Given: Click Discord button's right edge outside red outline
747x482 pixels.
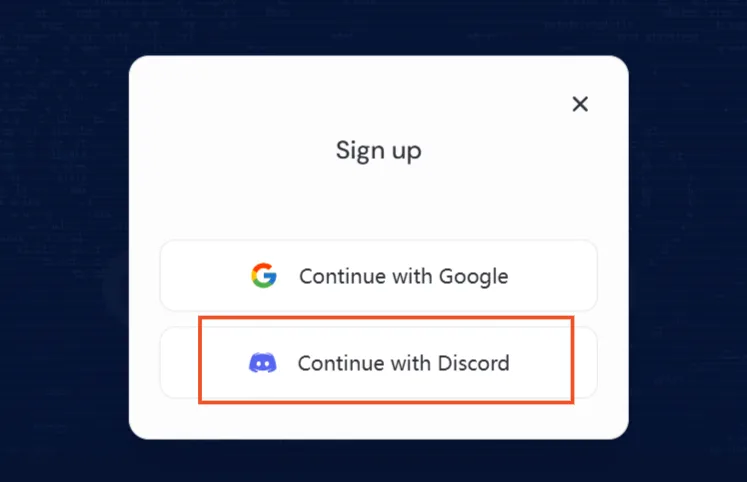Looking at the screenshot, I should point(585,362).
